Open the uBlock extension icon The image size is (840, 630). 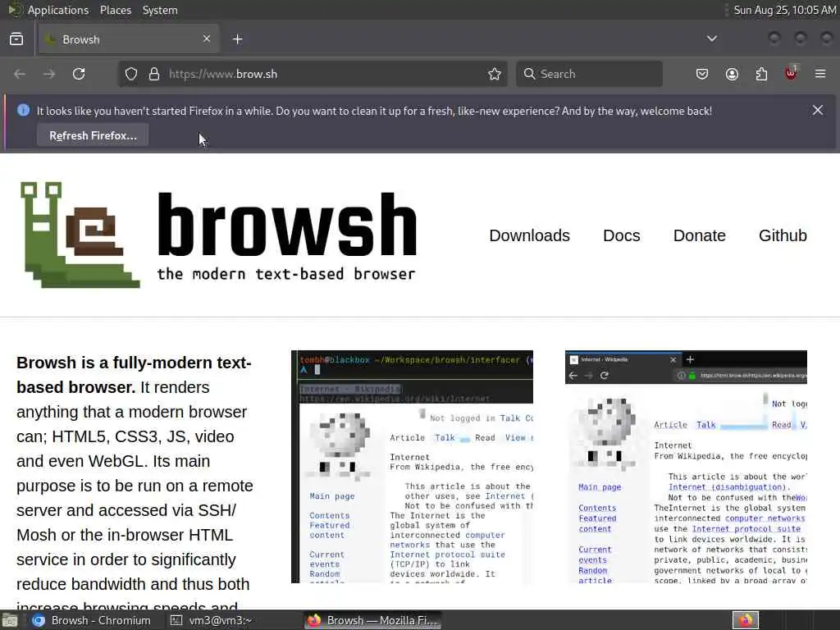pos(792,73)
